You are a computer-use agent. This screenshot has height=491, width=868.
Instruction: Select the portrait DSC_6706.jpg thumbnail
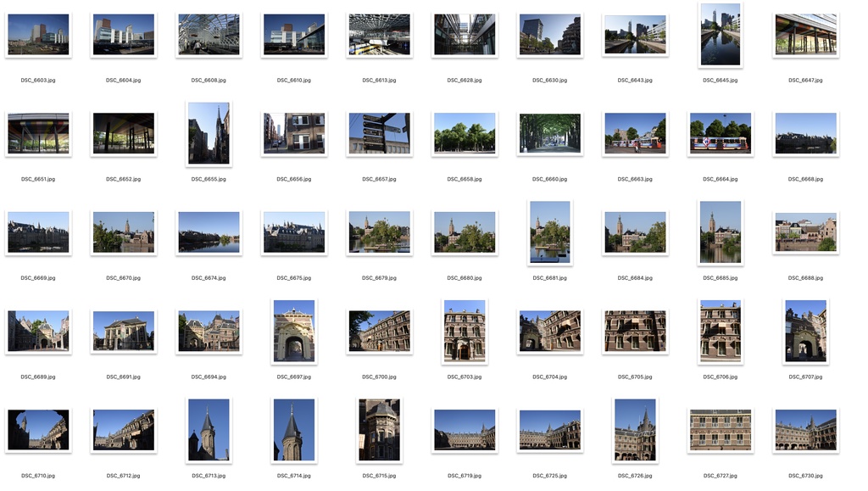[x=721, y=331]
